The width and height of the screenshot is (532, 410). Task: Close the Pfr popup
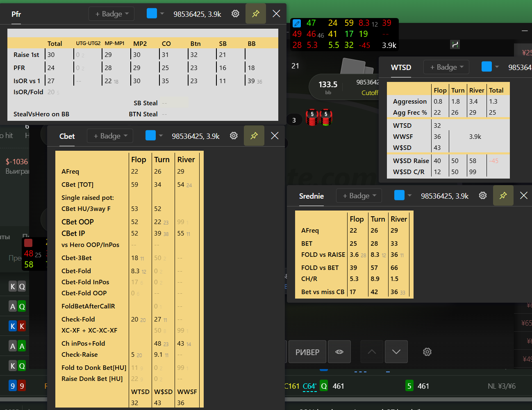[276, 14]
